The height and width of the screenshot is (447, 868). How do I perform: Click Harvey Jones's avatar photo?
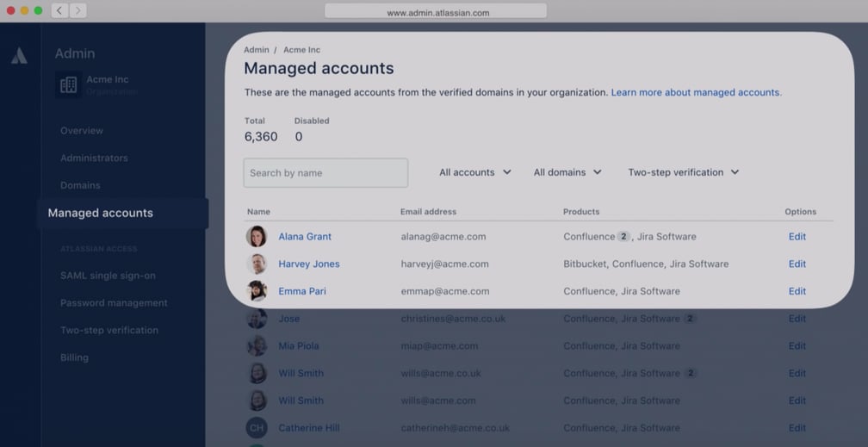point(257,264)
